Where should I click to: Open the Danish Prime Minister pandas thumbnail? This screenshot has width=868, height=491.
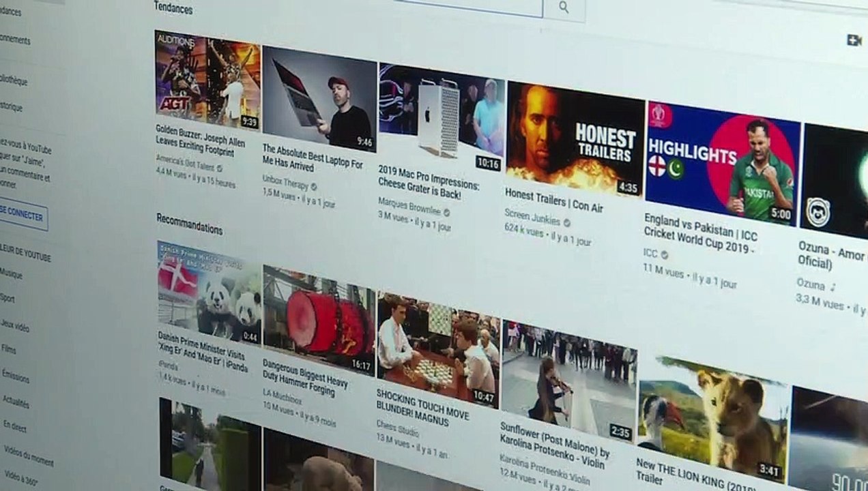(209, 293)
